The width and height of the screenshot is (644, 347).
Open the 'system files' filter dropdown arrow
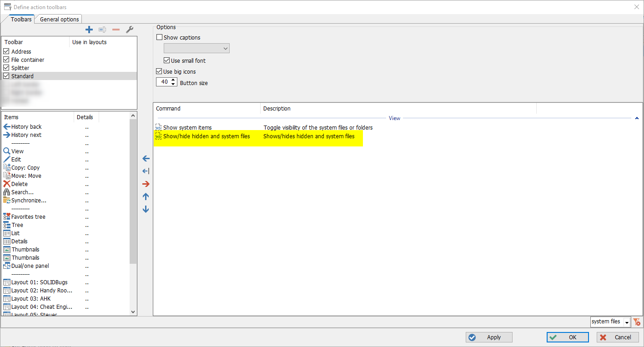click(627, 322)
